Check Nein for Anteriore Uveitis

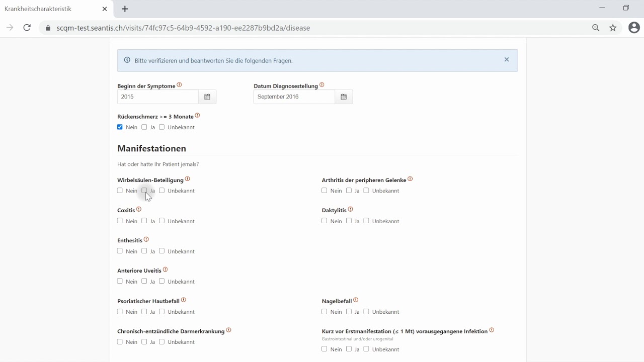[x=120, y=281]
